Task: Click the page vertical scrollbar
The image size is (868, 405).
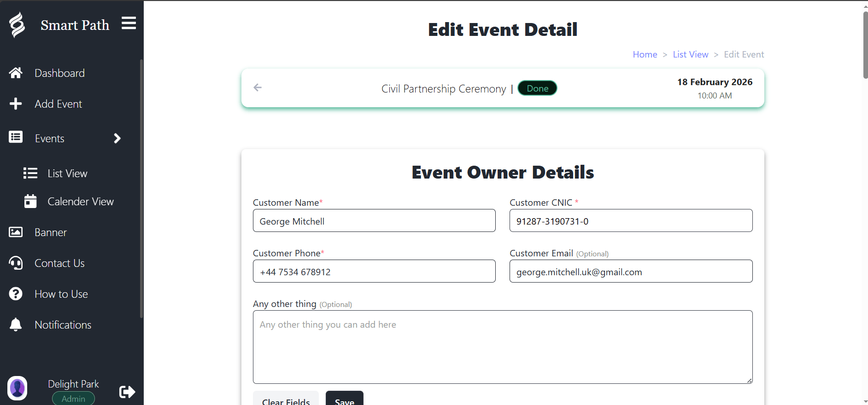Action: [x=865, y=46]
